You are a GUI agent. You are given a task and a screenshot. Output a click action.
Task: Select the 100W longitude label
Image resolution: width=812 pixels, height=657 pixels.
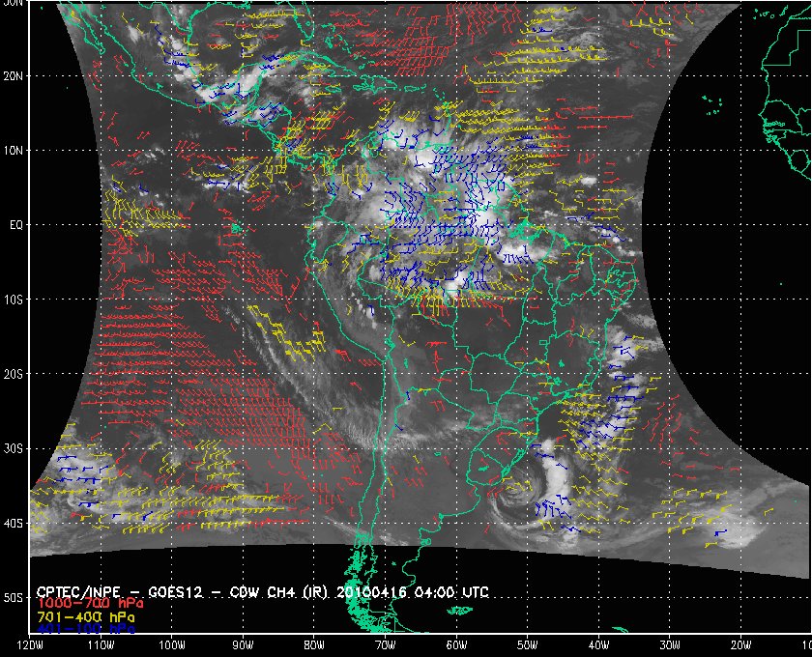(x=171, y=645)
